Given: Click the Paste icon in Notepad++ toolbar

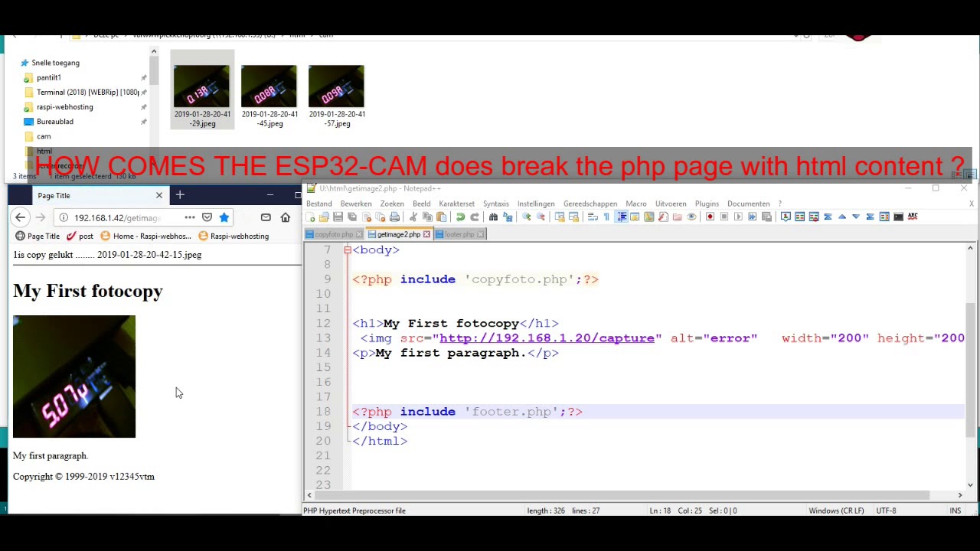Looking at the screenshot, I should (x=442, y=217).
